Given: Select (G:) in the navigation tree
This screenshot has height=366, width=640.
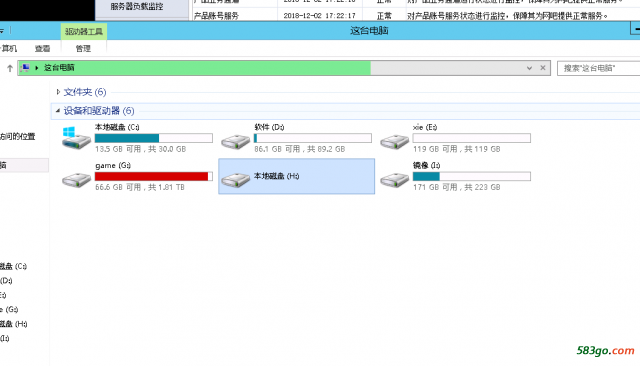Looking at the screenshot, I should pyautogui.click(x=9, y=309).
